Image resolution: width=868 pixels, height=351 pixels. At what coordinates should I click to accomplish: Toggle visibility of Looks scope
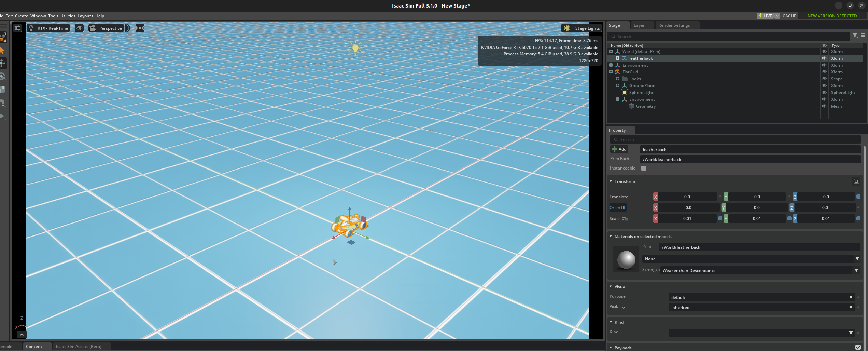[824, 79]
